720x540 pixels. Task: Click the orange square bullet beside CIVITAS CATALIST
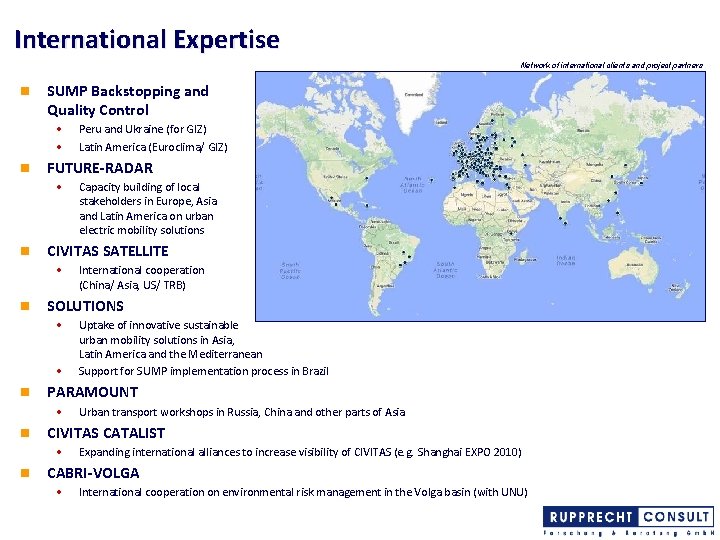(x=25, y=433)
